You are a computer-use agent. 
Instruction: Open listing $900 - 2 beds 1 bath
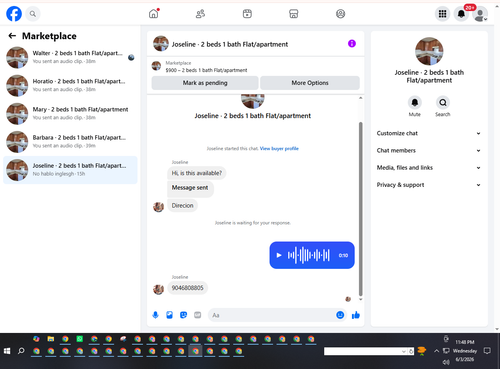[x=206, y=70]
